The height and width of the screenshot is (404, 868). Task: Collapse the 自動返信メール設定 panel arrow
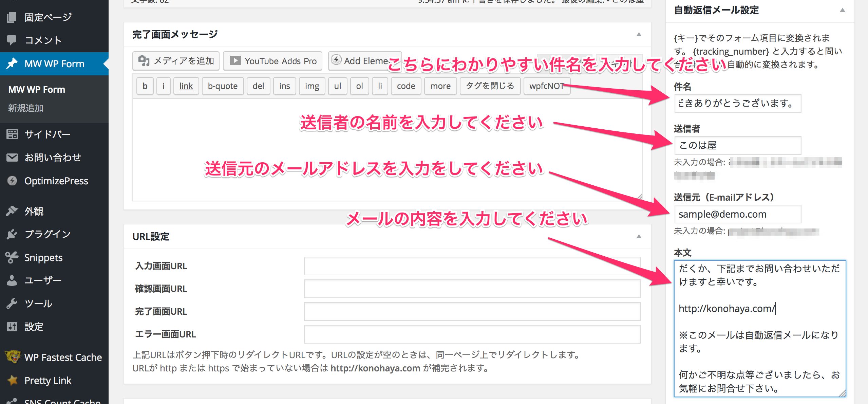click(842, 10)
